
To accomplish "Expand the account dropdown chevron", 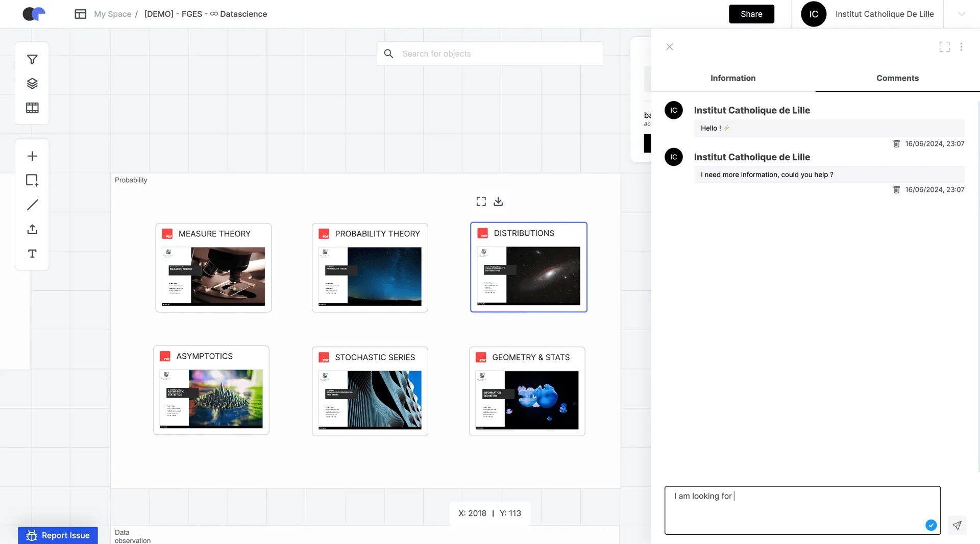I will pyautogui.click(x=962, y=14).
